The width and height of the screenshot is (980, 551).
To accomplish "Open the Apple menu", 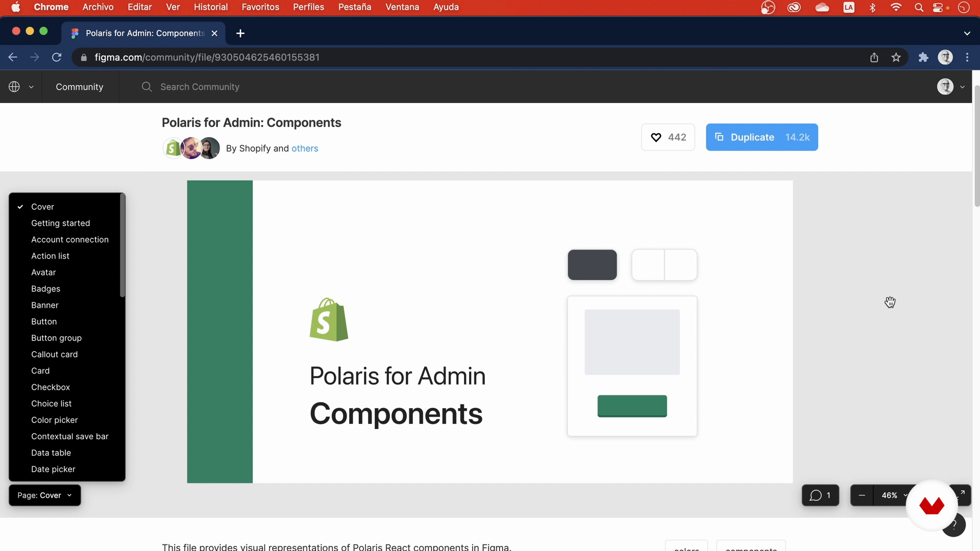I will pyautogui.click(x=16, y=7).
